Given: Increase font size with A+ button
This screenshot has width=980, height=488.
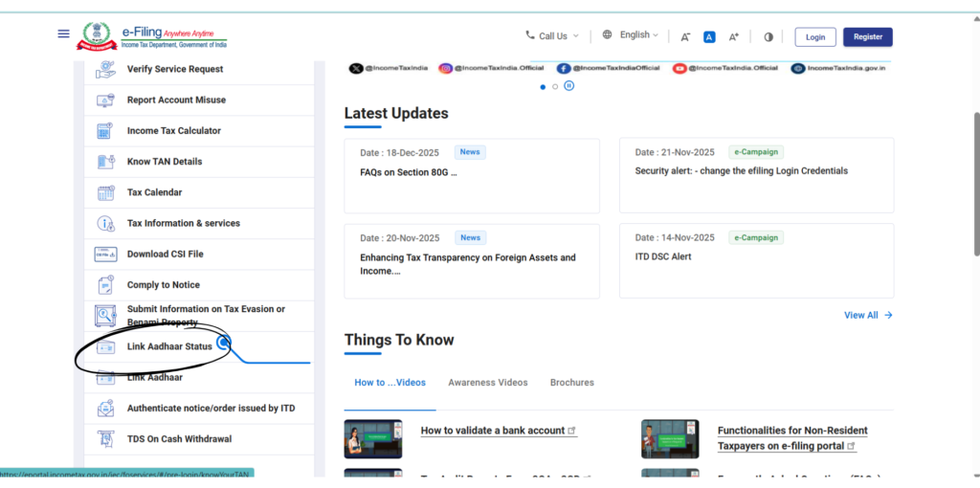Looking at the screenshot, I should point(734,36).
